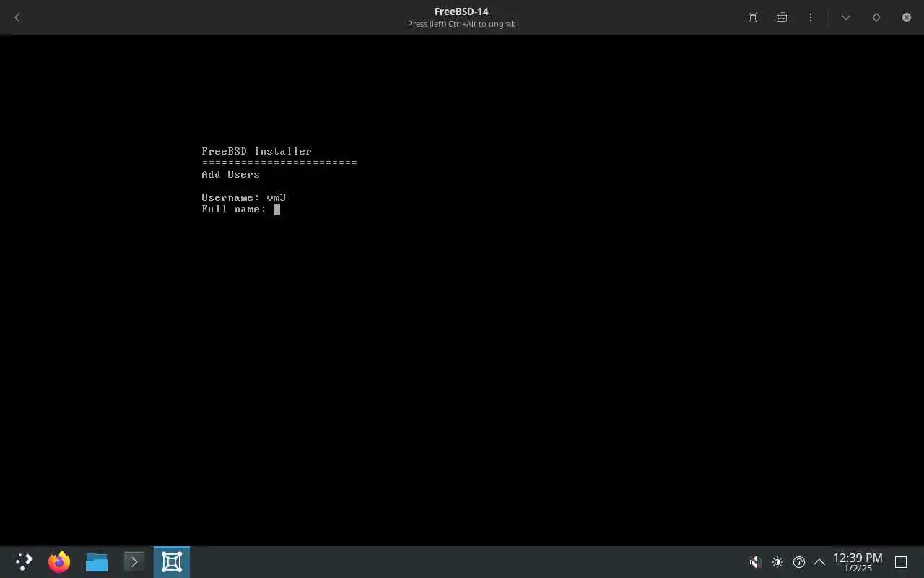Click the 'Add Users' heading
The height and width of the screenshot is (578, 924).
point(230,174)
